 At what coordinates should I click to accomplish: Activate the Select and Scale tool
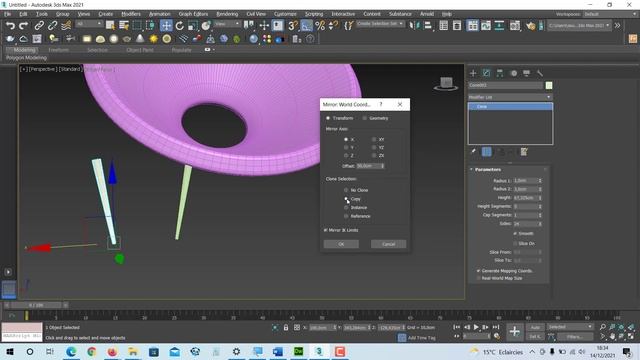pyautogui.click(x=193, y=26)
